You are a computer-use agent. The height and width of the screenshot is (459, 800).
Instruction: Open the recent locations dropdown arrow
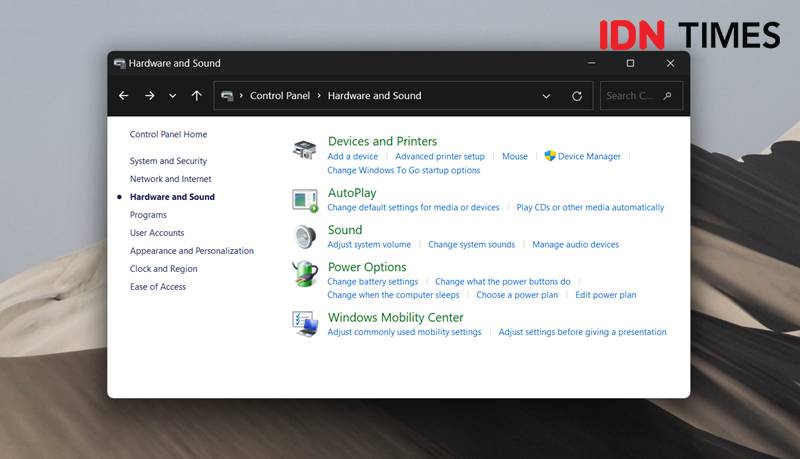[x=172, y=96]
